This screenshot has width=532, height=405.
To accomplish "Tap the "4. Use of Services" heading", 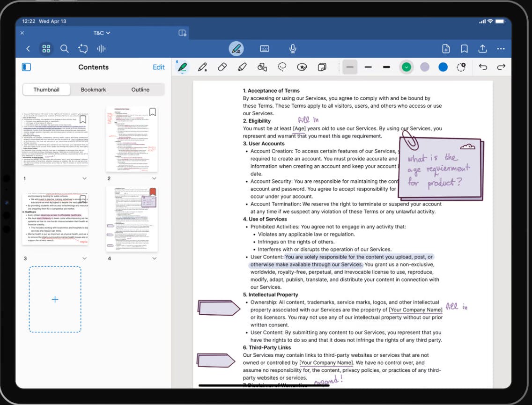I will 265,219.
